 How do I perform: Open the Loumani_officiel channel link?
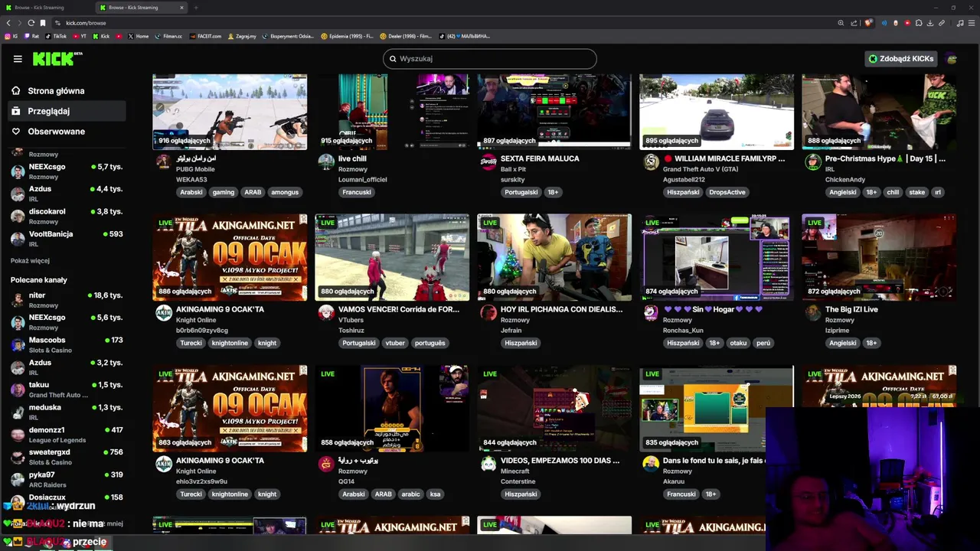click(362, 180)
